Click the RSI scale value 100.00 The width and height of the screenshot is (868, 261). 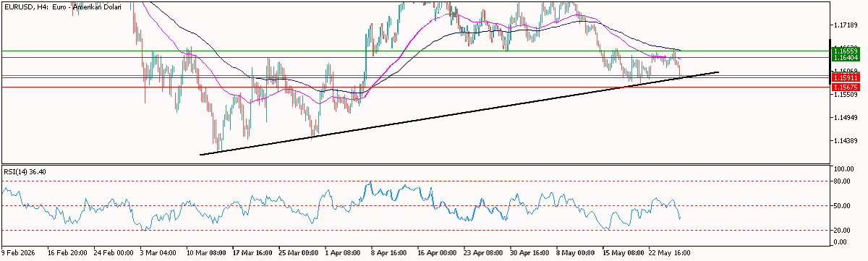844,168
